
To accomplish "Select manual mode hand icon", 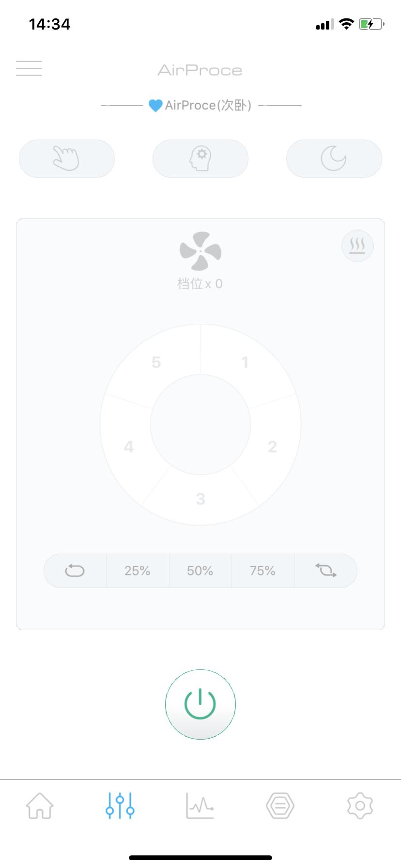I will coord(66,158).
